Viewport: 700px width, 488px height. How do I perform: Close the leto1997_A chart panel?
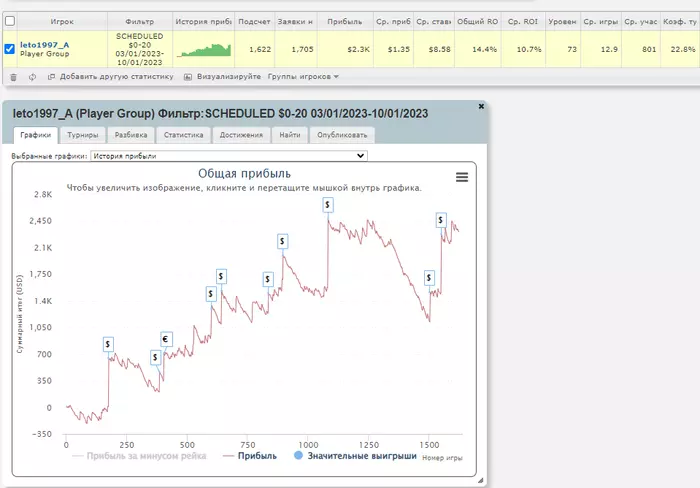click(481, 106)
